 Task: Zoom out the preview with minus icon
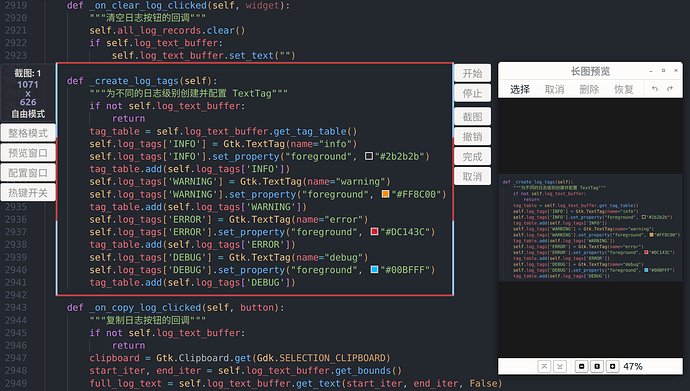click(x=582, y=366)
